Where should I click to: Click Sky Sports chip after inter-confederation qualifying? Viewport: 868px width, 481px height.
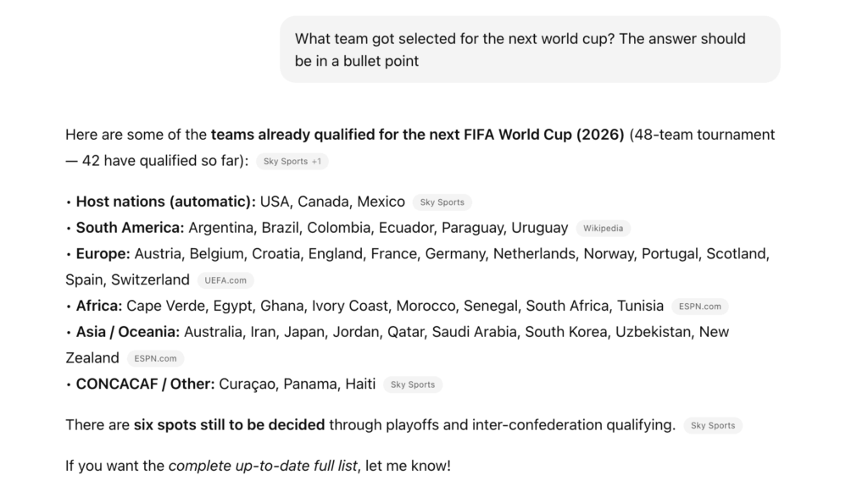712,425
